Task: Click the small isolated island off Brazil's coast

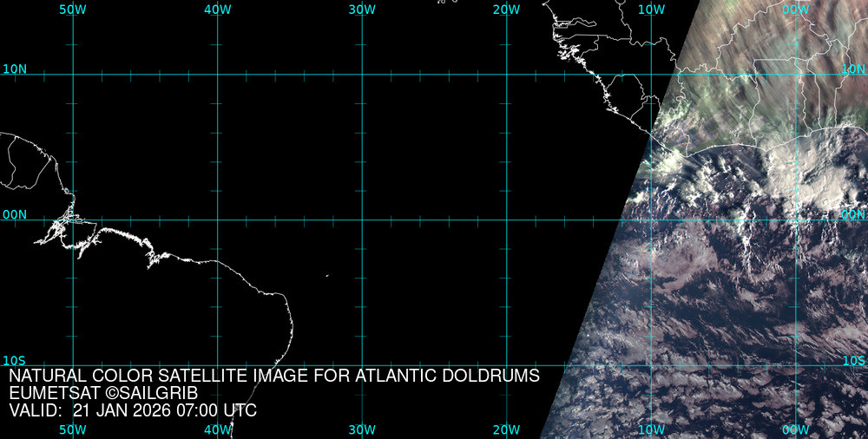Action: click(327, 277)
